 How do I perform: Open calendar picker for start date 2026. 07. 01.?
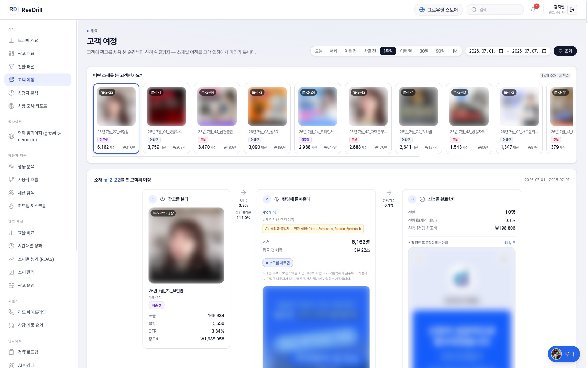click(x=501, y=51)
